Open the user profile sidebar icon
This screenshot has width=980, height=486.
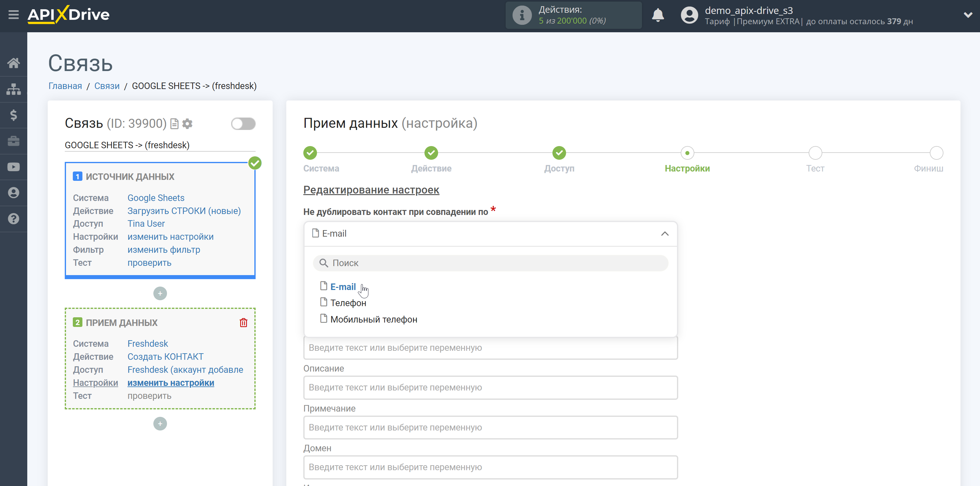pyautogui.click(x=13, y=193)
